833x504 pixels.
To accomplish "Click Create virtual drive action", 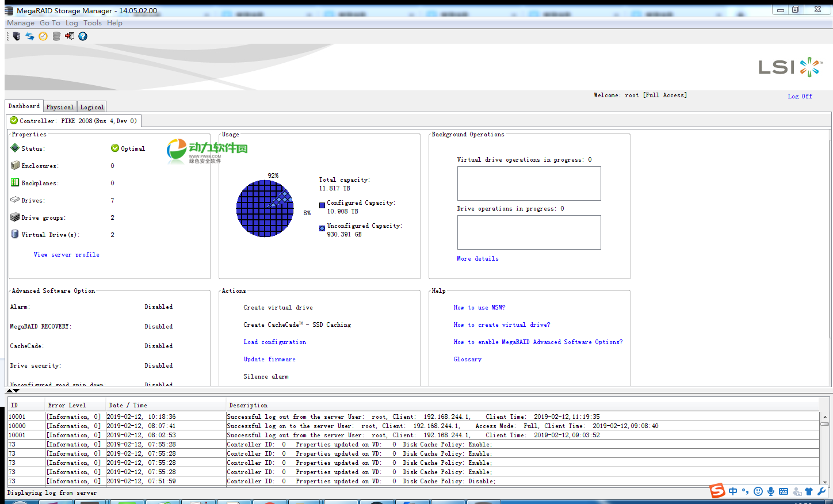I will [278, 307].
